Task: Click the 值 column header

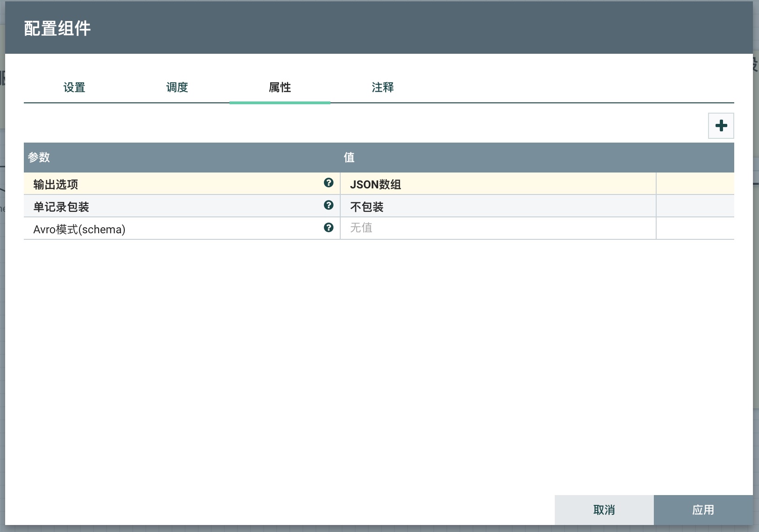Action: 349,158
